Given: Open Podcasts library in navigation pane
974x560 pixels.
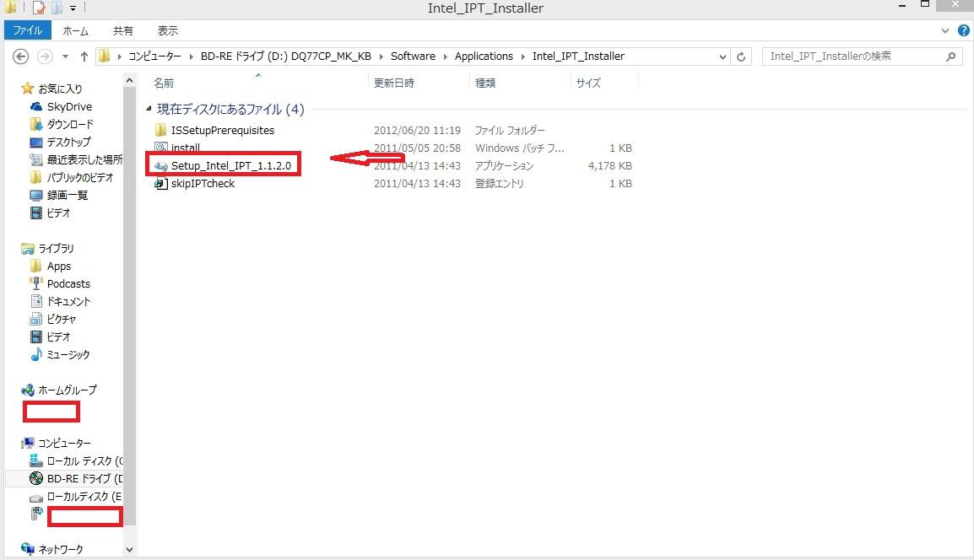Looking at the screenshot, I should click(68, 283).
